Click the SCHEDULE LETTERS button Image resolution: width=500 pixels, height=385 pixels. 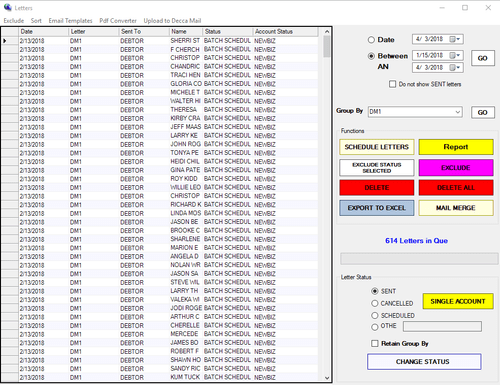coord(377,147)
